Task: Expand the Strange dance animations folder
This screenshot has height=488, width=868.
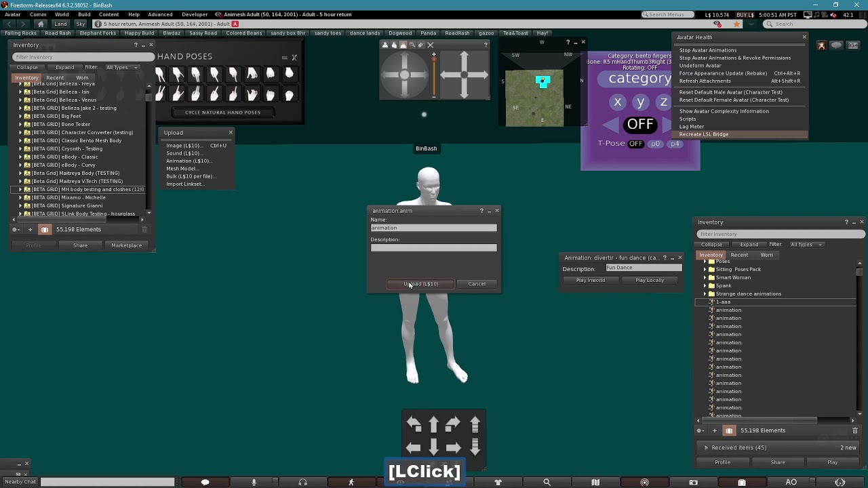Action: pos(705,293)
